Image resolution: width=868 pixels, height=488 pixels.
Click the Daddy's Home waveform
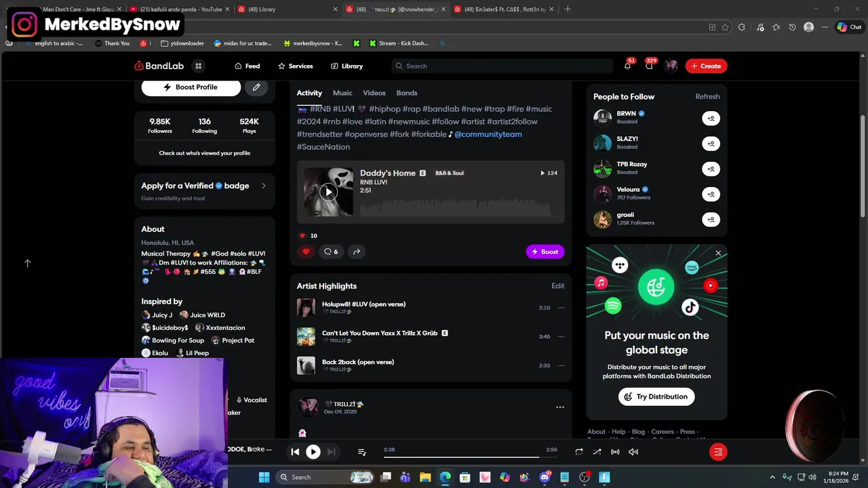[x=458, y=206]
